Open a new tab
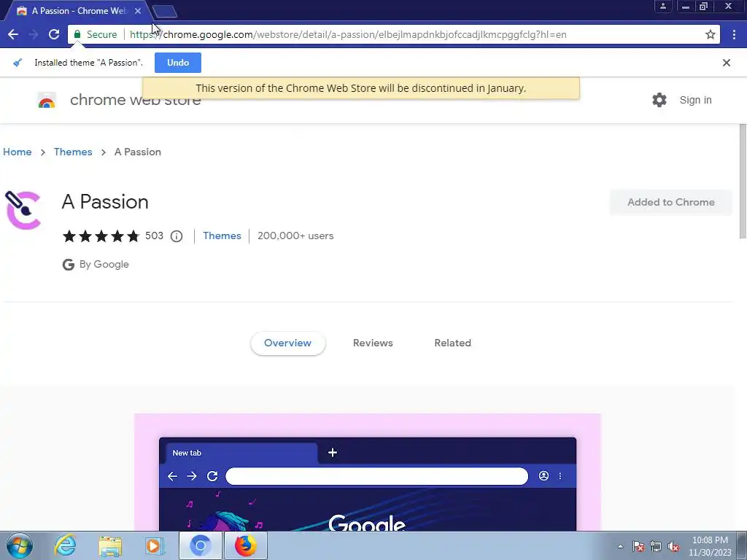 pos(165,11)
